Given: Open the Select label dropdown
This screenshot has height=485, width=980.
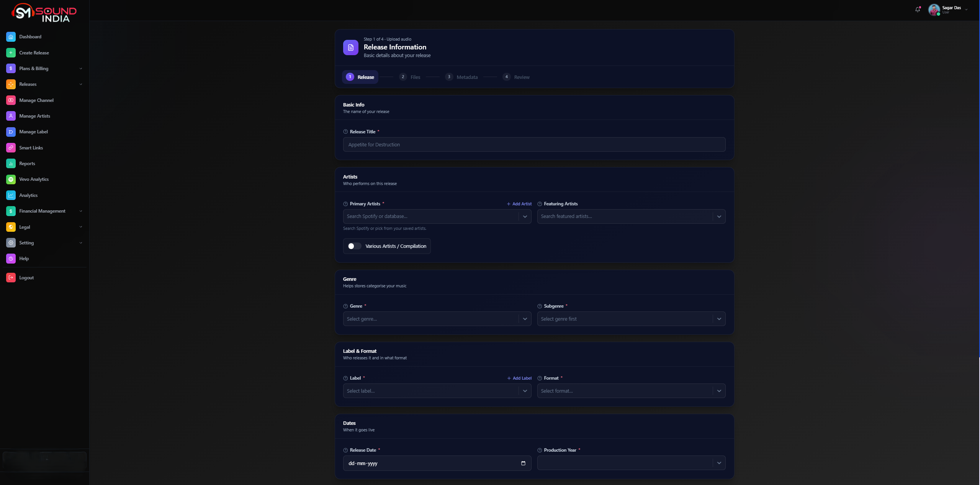Looking at the screenshot, I should (x=525, y=391).
